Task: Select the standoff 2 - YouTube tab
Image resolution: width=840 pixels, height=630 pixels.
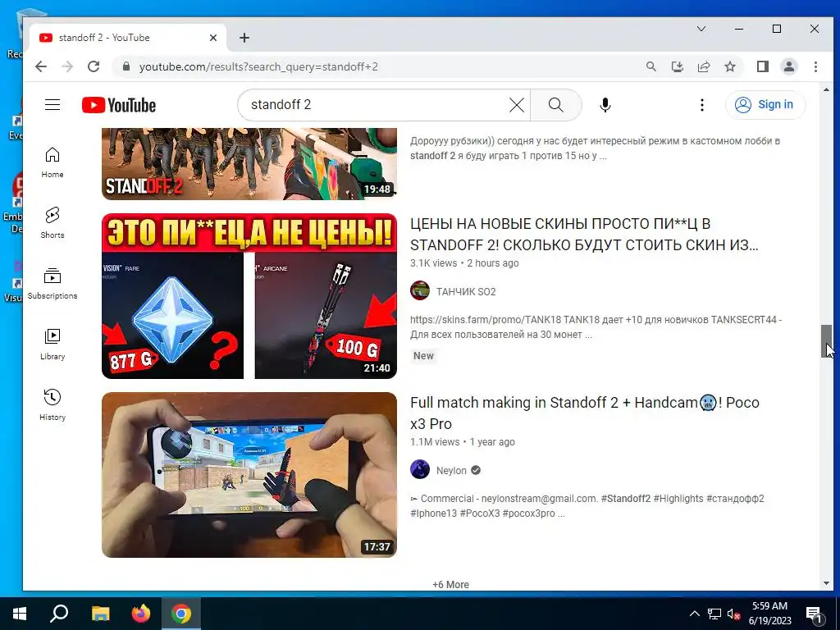Action: 127,38
